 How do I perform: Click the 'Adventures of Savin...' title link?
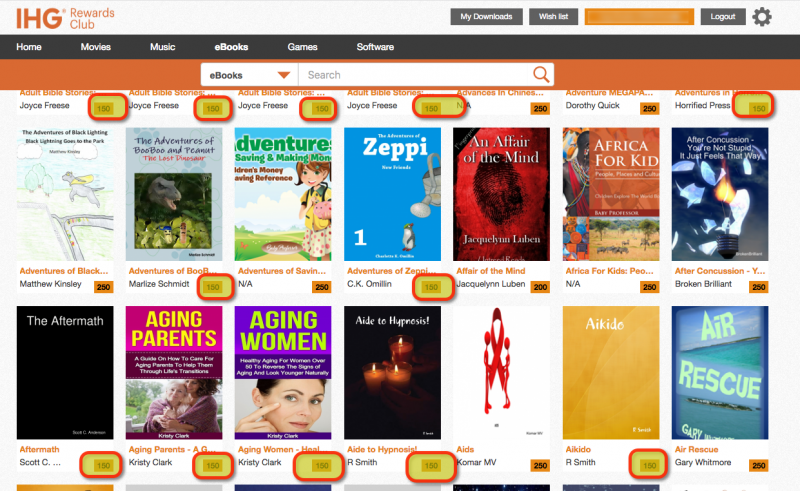[282, 271]
